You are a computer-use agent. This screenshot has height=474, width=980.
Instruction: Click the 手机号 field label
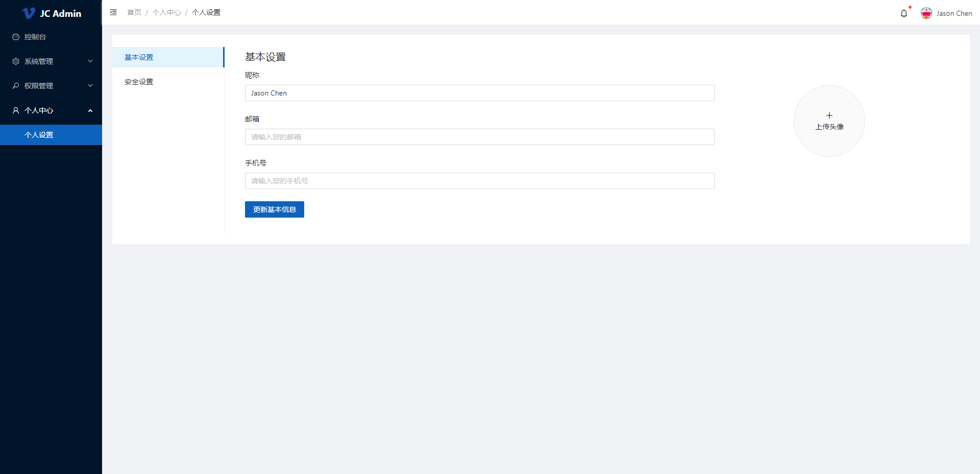click(256, 163)
